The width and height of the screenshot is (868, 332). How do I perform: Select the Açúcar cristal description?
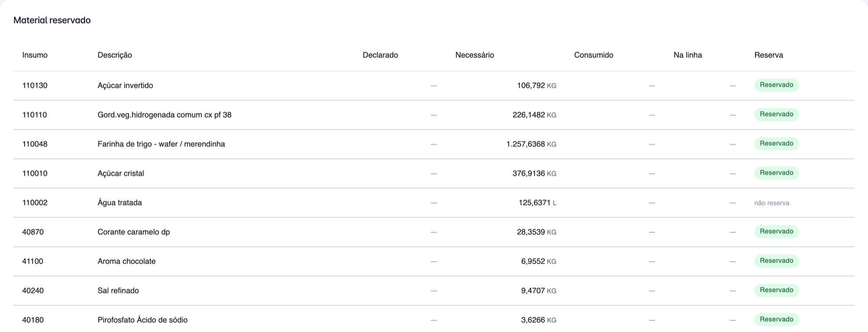coord(121,174)
